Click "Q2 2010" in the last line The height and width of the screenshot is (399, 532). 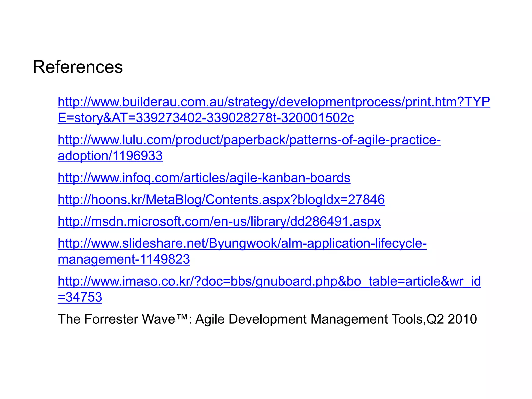pyautogui.click(x=452, y=319)
